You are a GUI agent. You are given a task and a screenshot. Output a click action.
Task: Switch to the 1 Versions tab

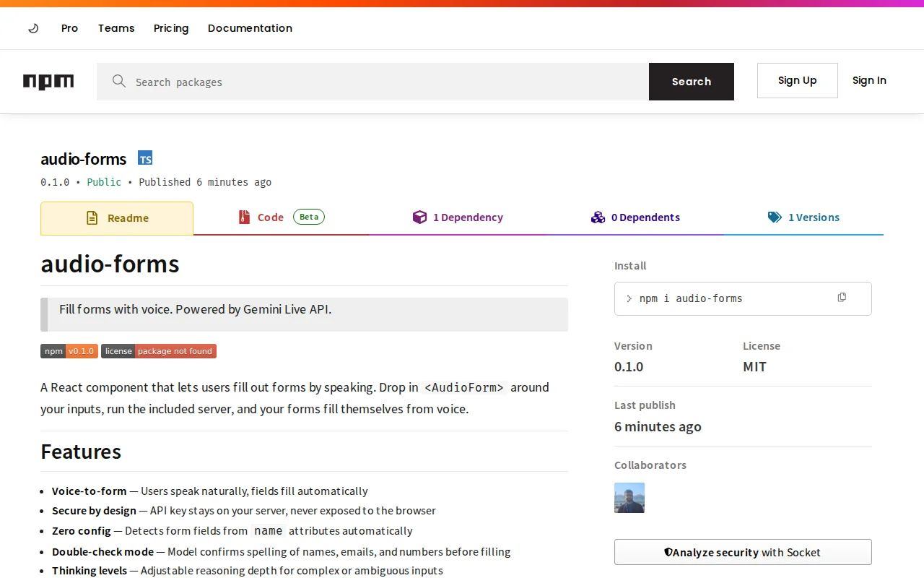(803, 217)
